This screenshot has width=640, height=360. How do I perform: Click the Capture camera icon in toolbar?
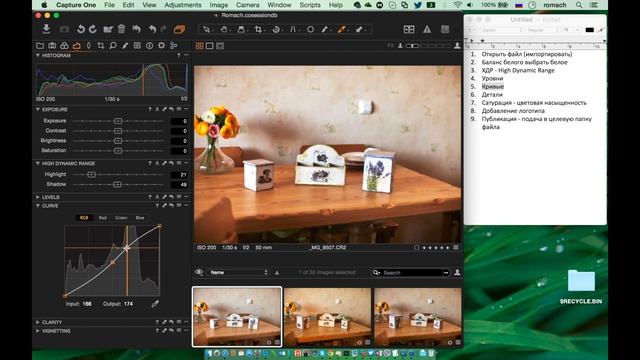pyautogui.click(x=64, y=29)
